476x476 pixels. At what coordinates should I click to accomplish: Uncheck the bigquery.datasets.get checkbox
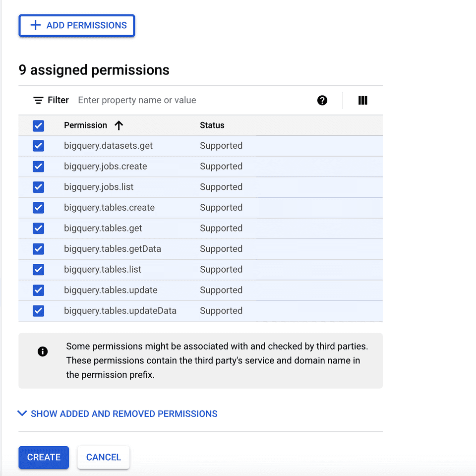click(x=38, y=146)
